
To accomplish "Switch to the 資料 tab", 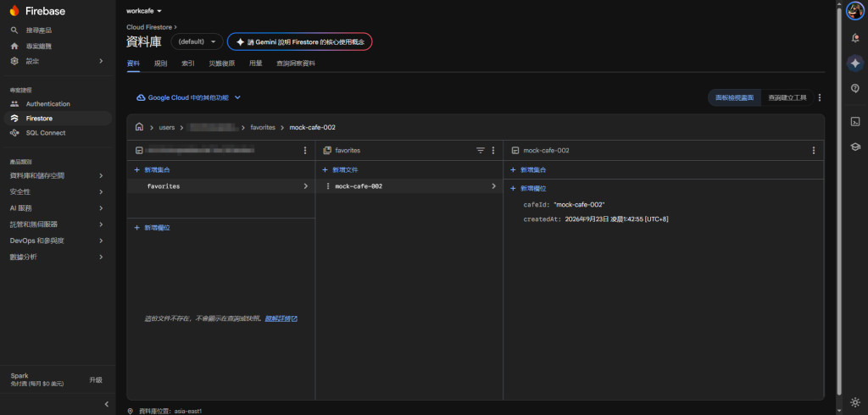I will click(x=133, y=64).
